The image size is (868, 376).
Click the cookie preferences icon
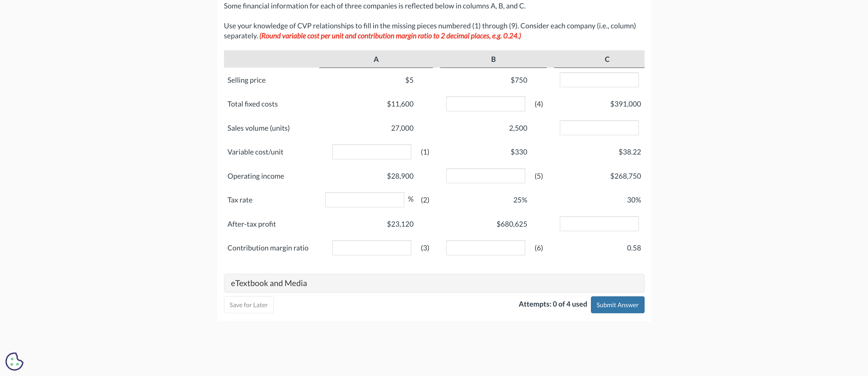(x=14, y=361)
